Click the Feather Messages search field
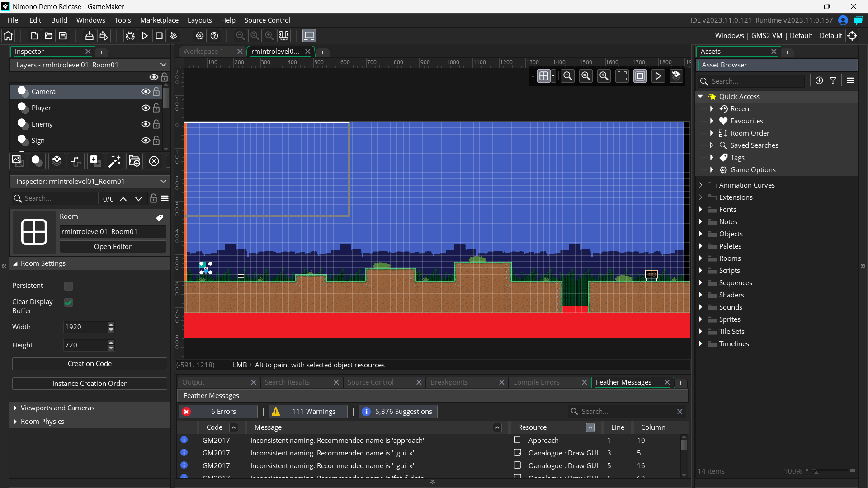The width and height of the screenshot is (868, 488). pyautogui.click(x=626, y=412)
